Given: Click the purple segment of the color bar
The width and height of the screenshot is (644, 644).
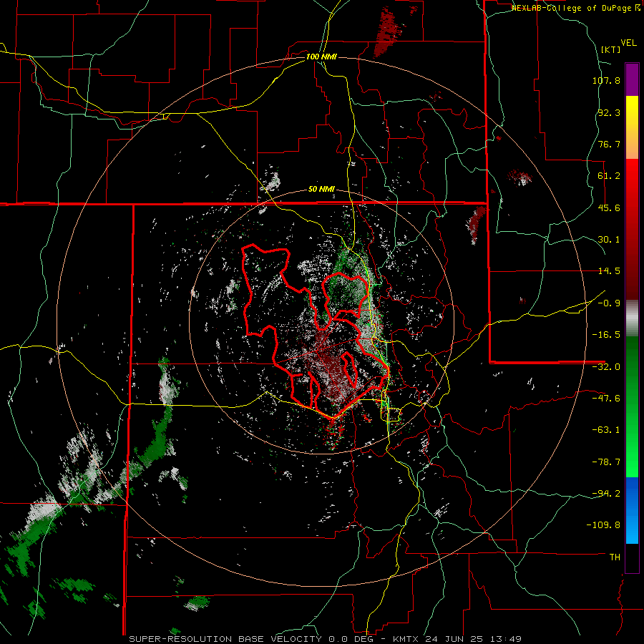Looking at the screenshot, I should coord(632,80).
